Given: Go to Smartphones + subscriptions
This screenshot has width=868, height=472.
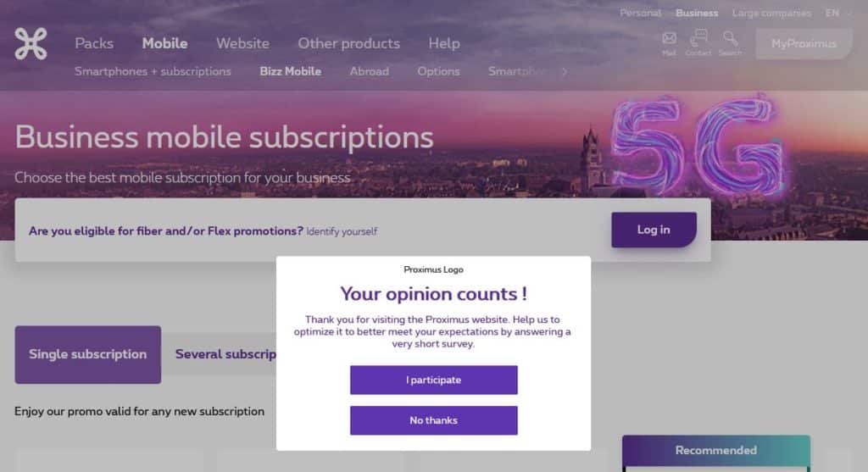Looking at the screenshot, I should click(153, 71).
